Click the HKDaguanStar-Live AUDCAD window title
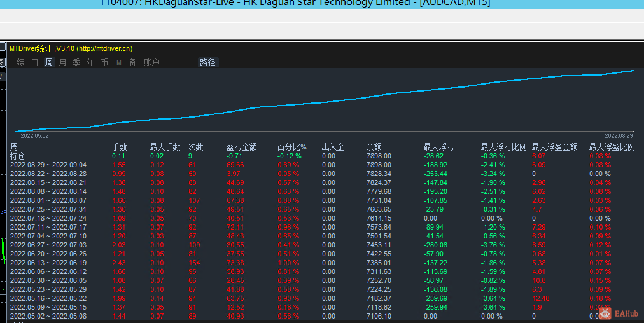The image size is (644, 323). tap(295, 3)
